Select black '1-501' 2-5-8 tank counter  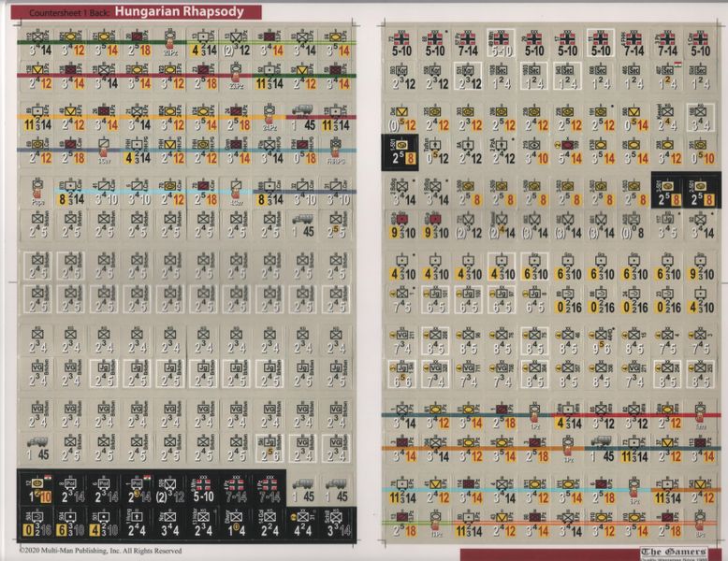pos(401,151)
